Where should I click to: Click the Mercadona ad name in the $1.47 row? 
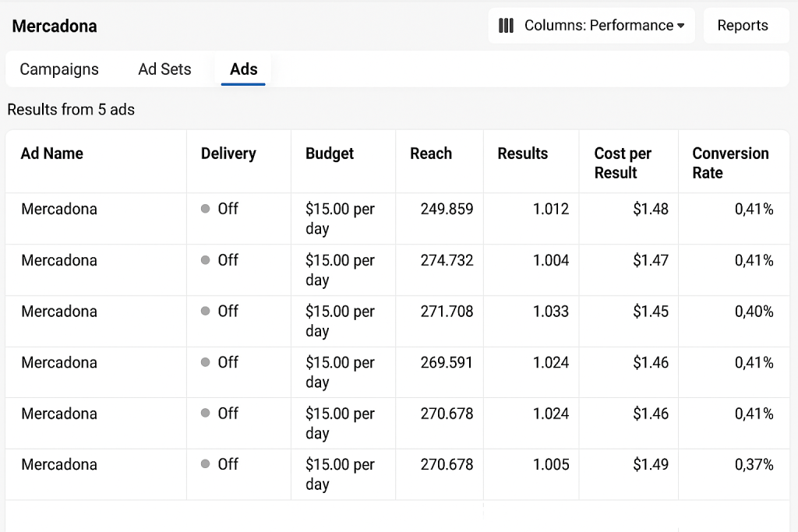click(x=59, y=260)
